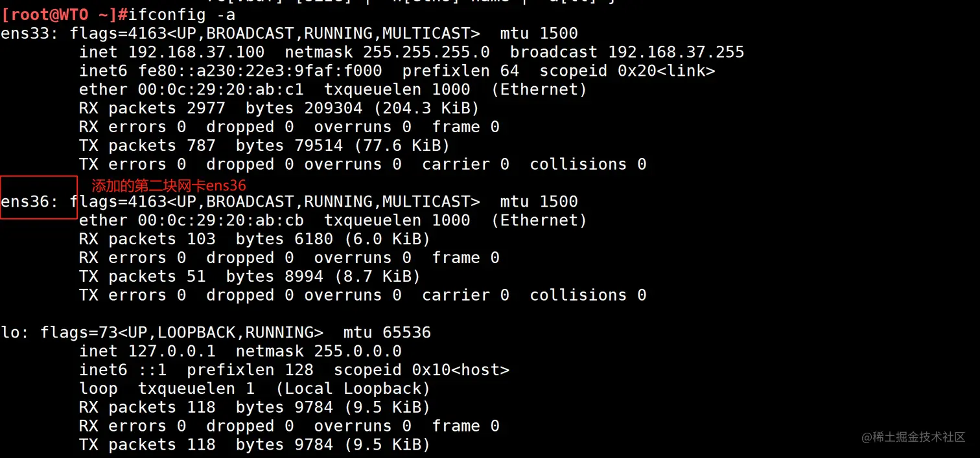This screenshot has height=458, width=980.
Task: Click the ens36 bytes 6180 (6.0 KiB) value
Action: click(x=362, y=239)
